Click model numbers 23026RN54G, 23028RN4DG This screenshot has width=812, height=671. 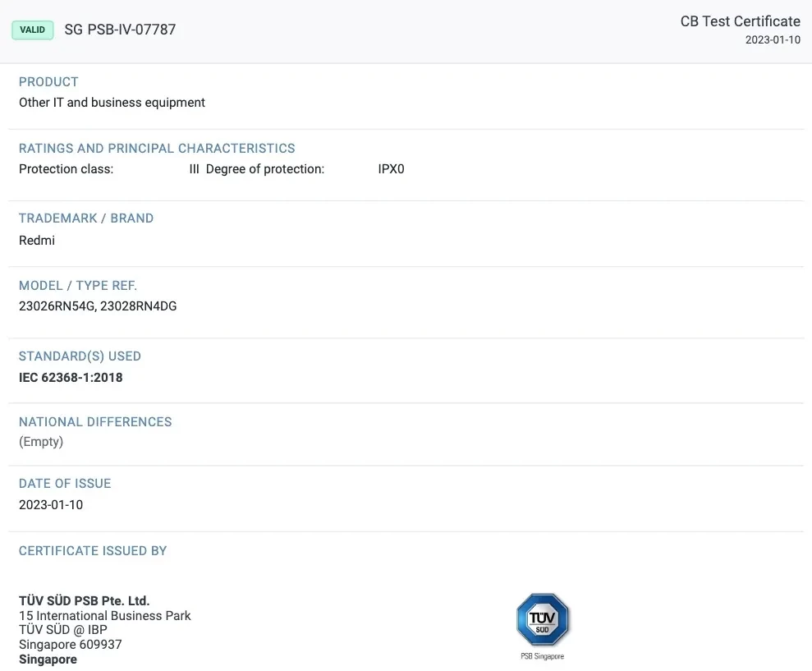click(98, 306)
